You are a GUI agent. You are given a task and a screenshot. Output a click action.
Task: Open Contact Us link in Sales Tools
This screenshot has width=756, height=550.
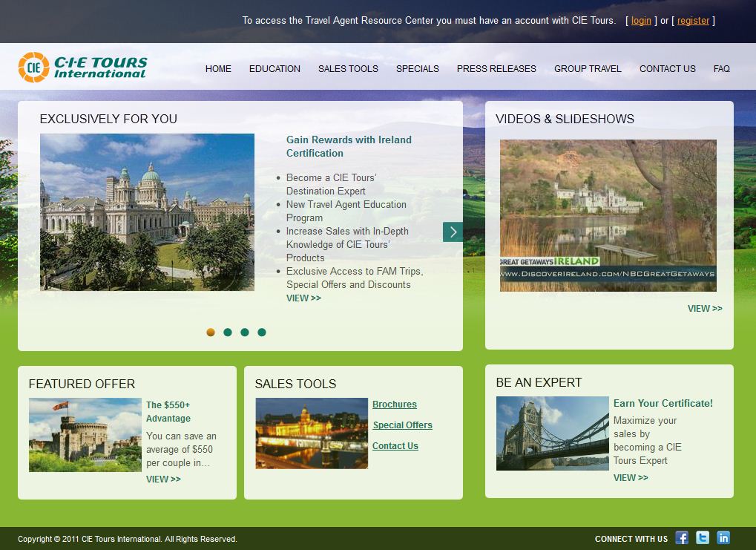click(x=395, y=446)
